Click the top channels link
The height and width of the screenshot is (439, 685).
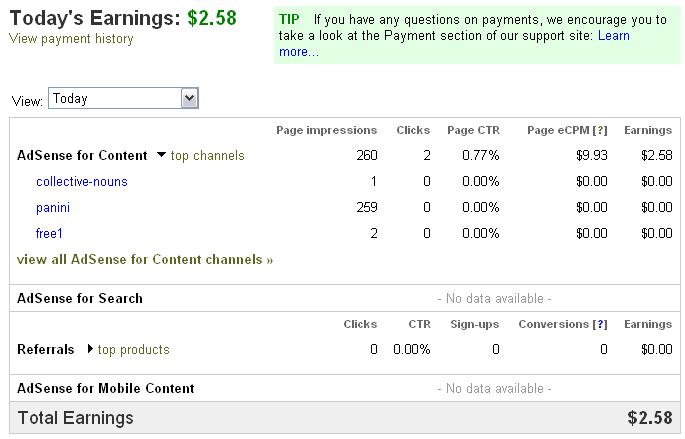pyautogui.click(x=207, y=156)
